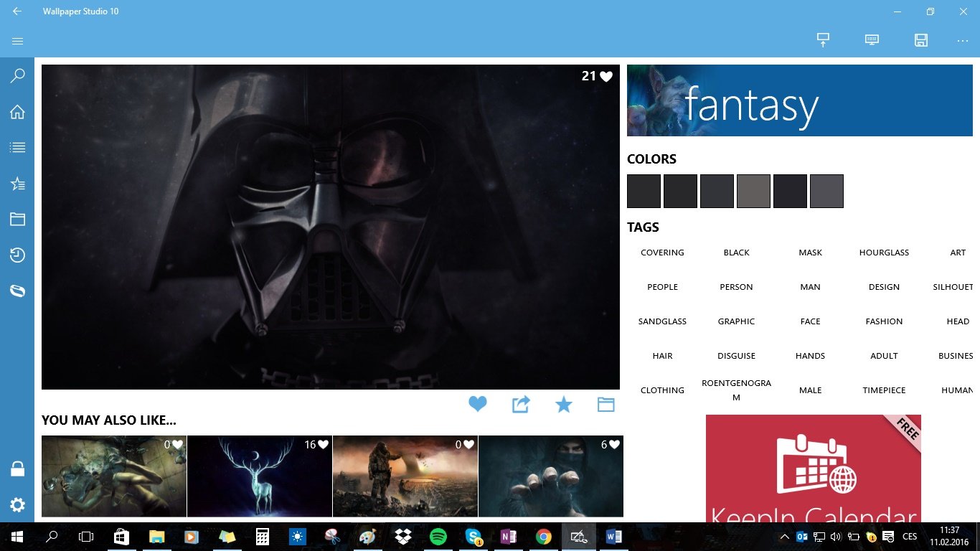Viewport: 980px width, 551px height.
Task: Share the wallpaper using the share icon
Action: 521,405
